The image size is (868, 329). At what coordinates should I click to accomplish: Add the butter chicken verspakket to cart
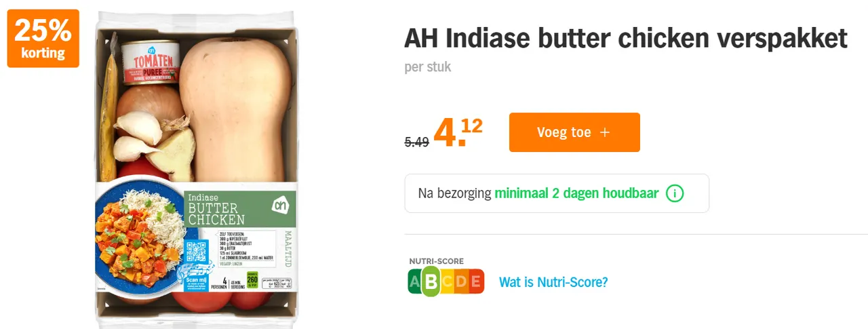(x=574, y=132)
